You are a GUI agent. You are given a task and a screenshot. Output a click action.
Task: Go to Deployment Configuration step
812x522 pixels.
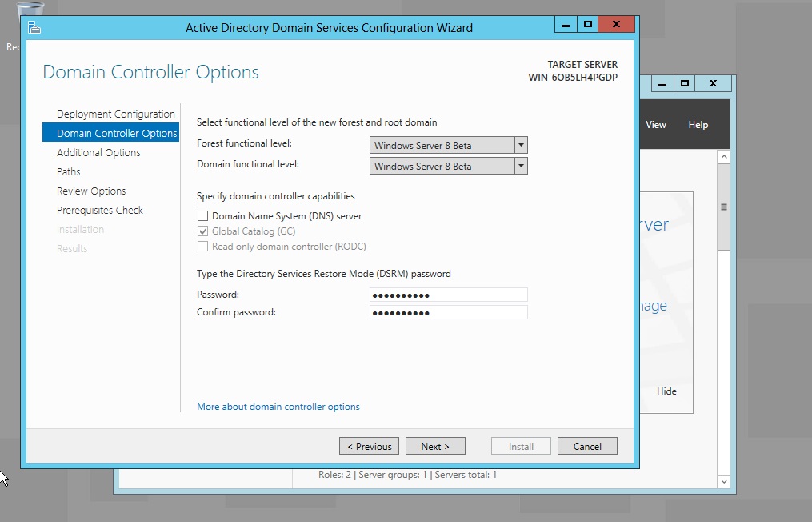[115, 114]
